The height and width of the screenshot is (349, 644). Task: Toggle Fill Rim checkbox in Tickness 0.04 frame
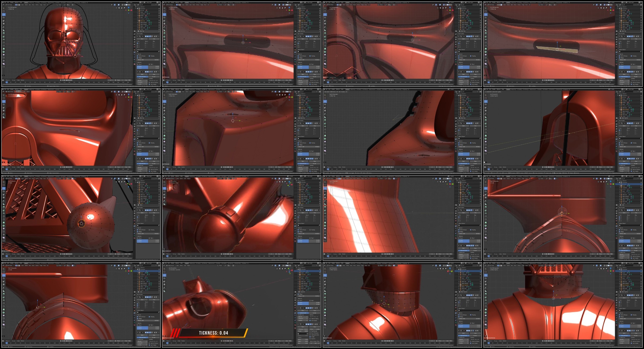310,337
